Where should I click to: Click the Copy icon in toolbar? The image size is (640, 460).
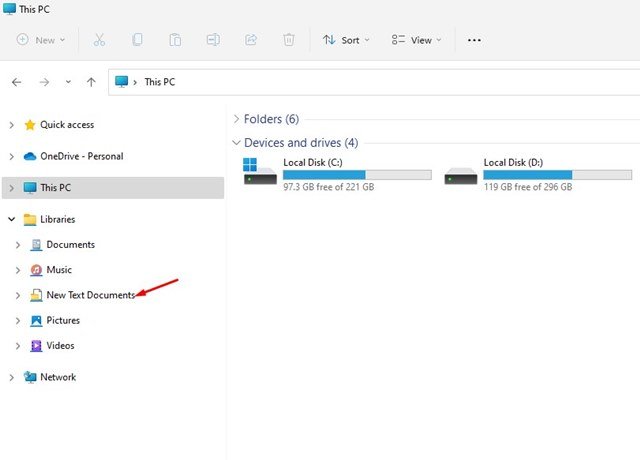[137, 40]
